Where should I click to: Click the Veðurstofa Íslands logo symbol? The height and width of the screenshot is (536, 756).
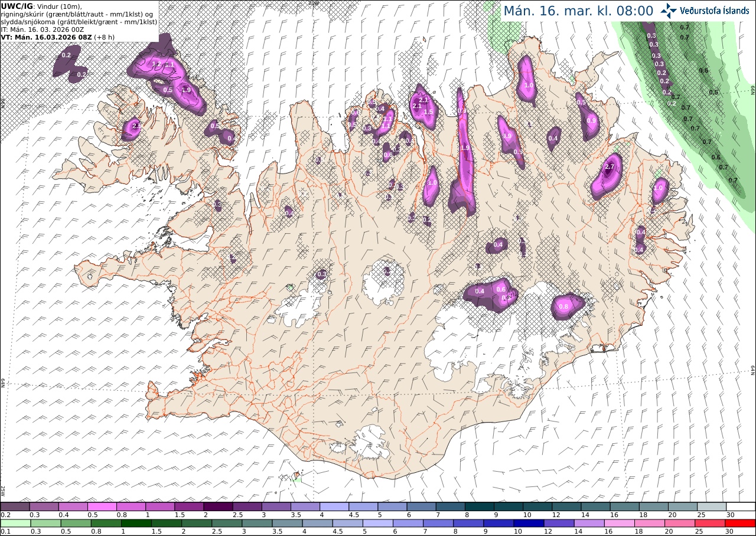pos(669,11)
